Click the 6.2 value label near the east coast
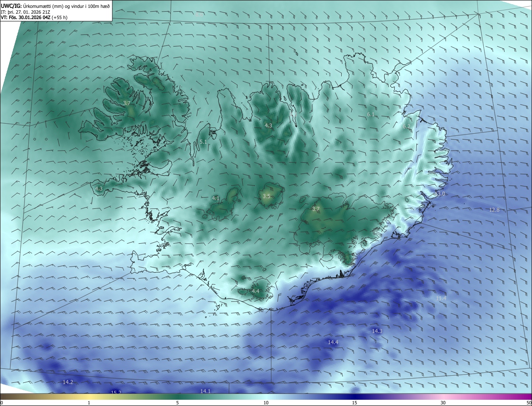Screen dimensions: 532x406 (x=406, y=127)
